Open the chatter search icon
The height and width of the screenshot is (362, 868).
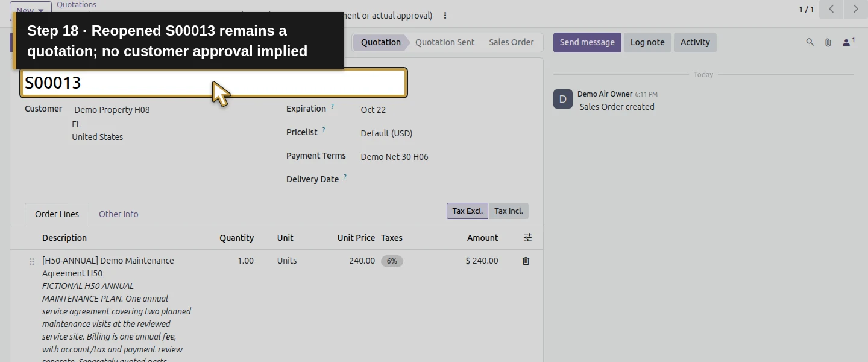pyautogui.click(x=810, y=42)
